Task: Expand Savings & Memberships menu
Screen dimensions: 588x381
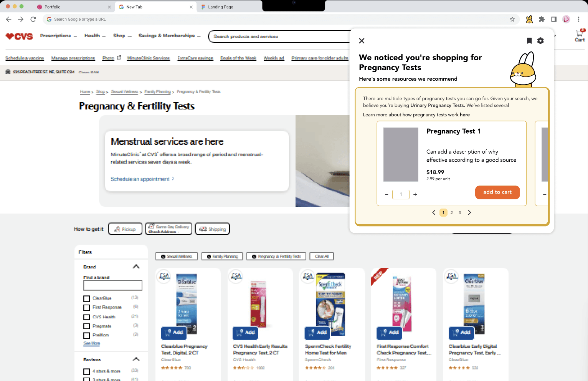Action: (170, 36)
